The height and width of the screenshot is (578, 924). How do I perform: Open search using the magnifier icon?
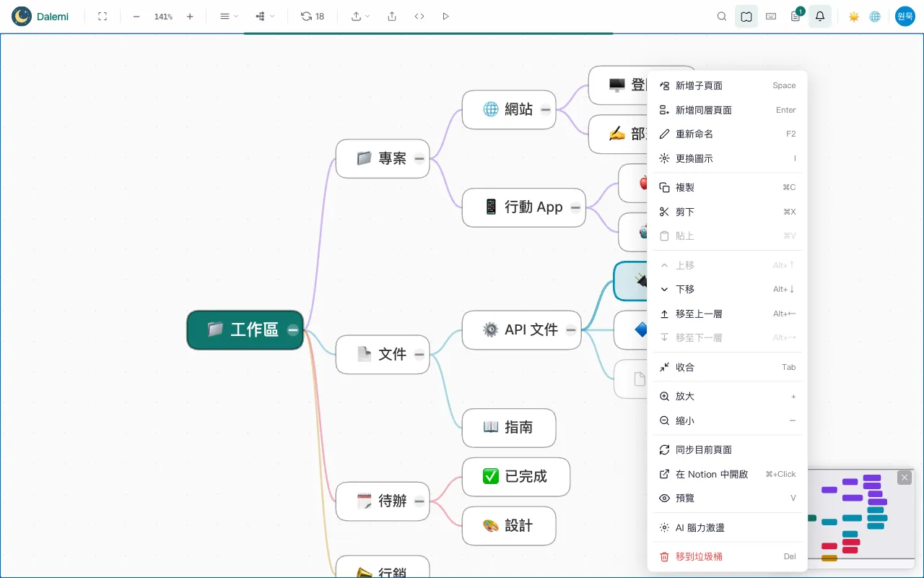coord(722,16)
